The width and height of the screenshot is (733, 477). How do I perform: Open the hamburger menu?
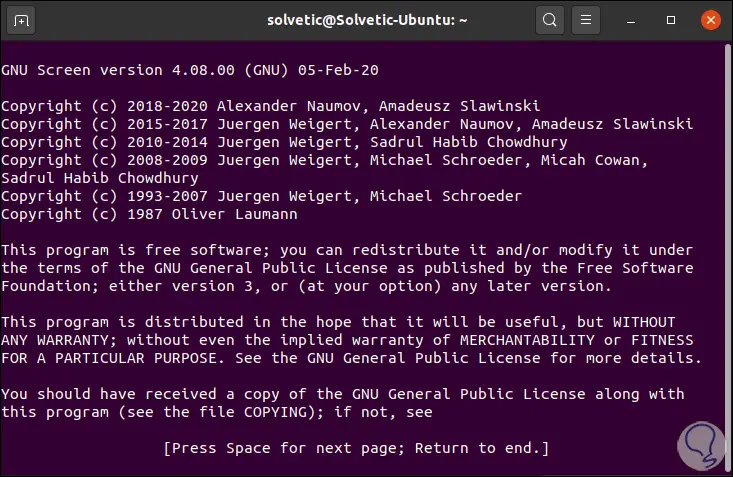(586, 20)
